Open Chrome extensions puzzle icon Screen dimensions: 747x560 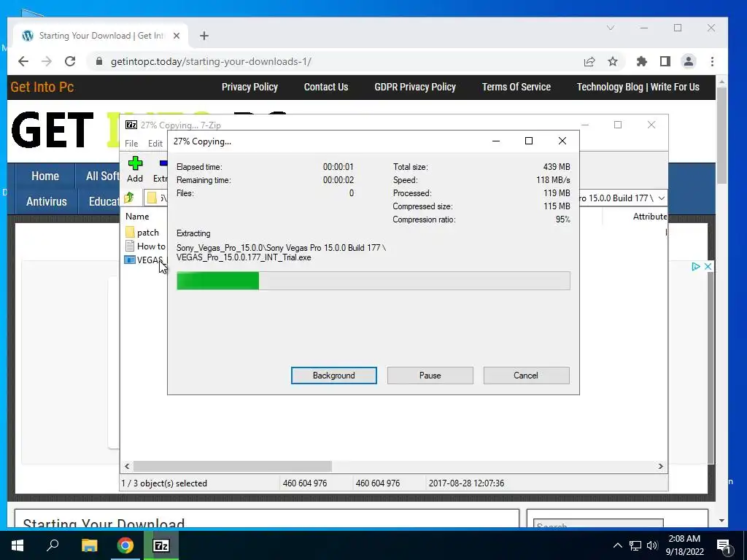pyautogui.click(x=642, y=61)
